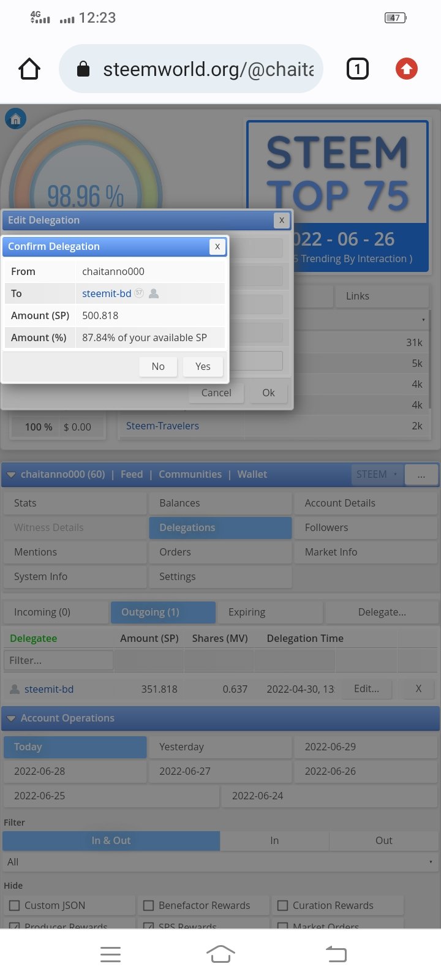Open the Settings tab
This screenshot has height=980, width=441.
(x=220, y=576)
